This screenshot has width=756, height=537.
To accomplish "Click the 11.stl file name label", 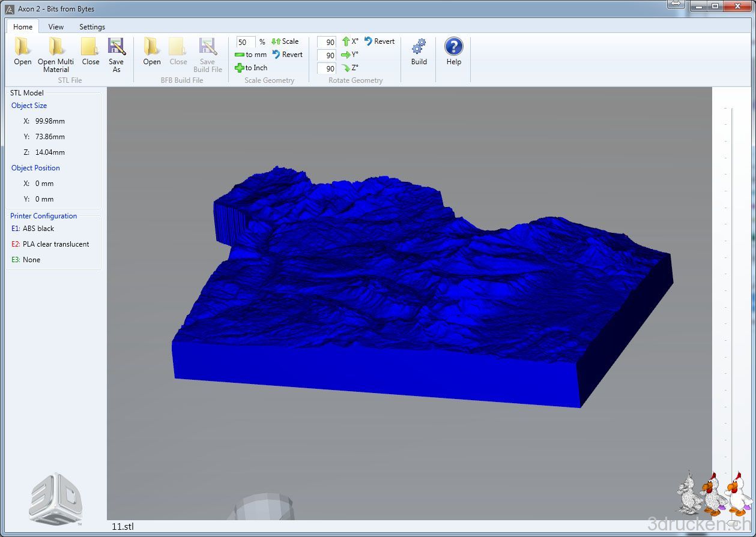I will point(122,526).
